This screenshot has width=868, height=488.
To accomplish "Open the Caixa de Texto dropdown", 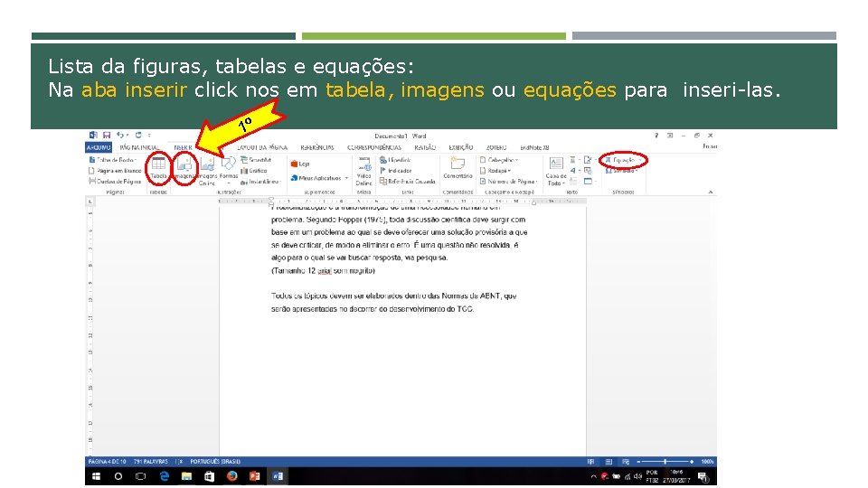I will point(556,172).
